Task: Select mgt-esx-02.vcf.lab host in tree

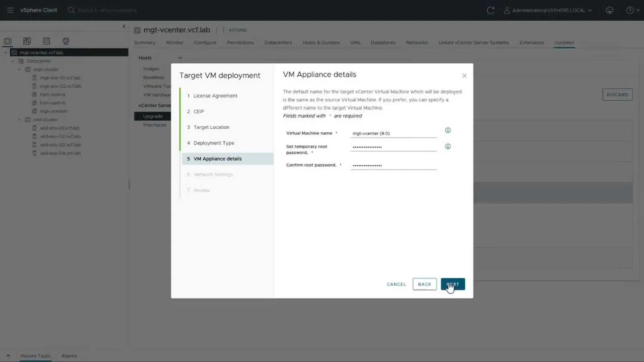Action: (60, 86)
